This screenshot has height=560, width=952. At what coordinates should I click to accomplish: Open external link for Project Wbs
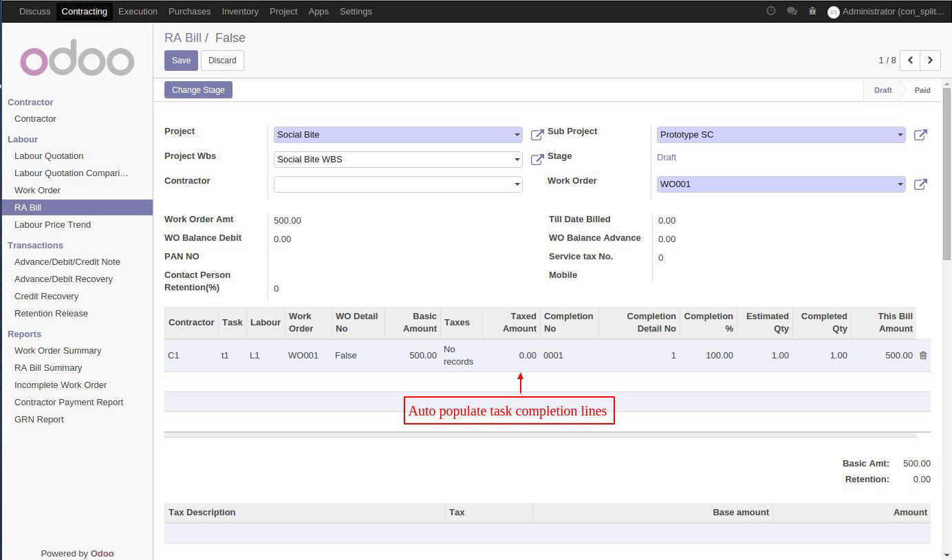point(537,160)
